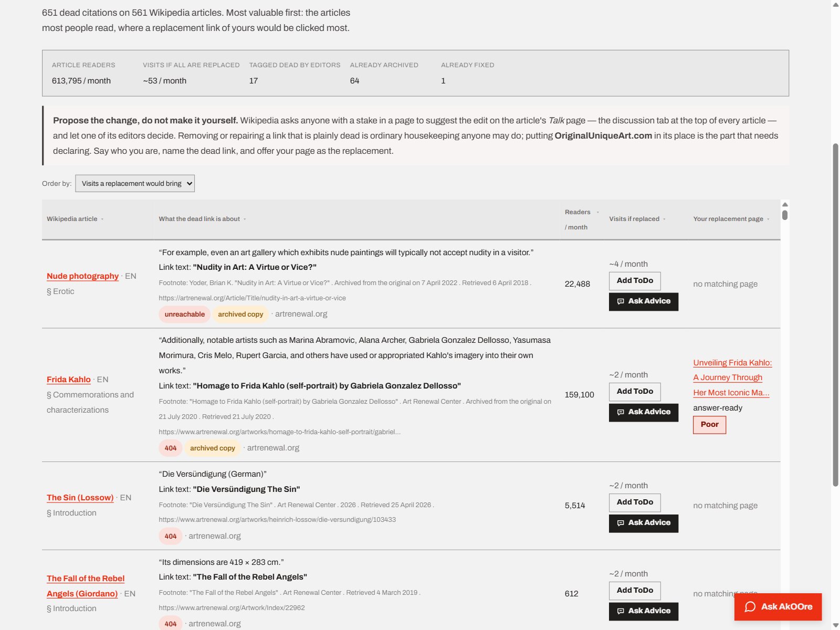Open the Ask AkOOre chat button
This screenshot has height=630, width=840.
[778, 607]
